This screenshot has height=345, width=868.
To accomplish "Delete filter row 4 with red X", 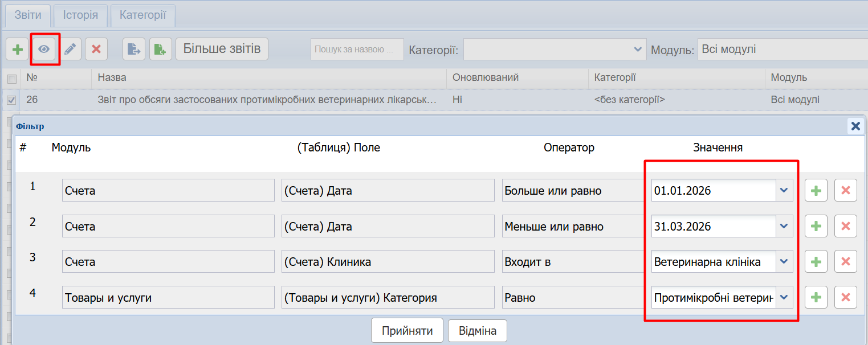I will tap(845, 297).
